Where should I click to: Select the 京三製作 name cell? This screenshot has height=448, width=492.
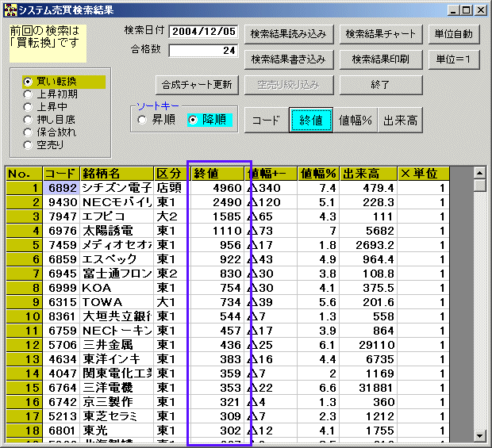click(117, 402)
